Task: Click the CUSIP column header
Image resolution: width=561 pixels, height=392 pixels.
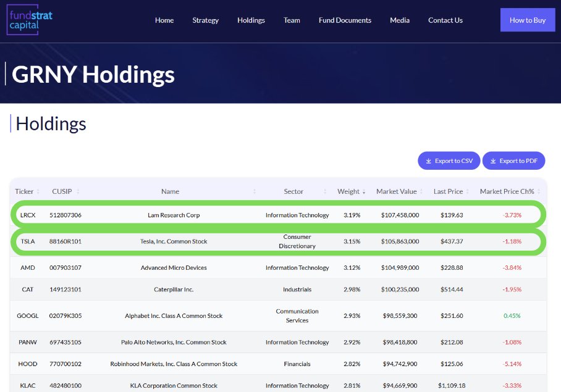Action: click(x=62, y=191)
